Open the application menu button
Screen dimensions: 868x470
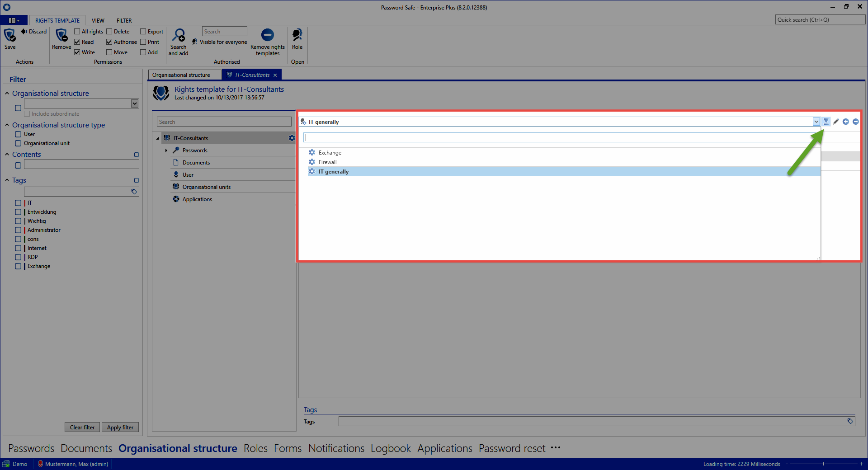tap(14, 20)
